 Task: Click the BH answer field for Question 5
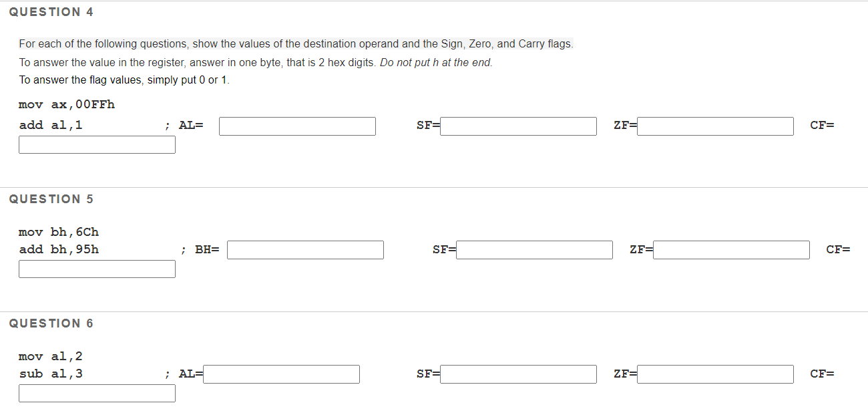click(304, 249)
